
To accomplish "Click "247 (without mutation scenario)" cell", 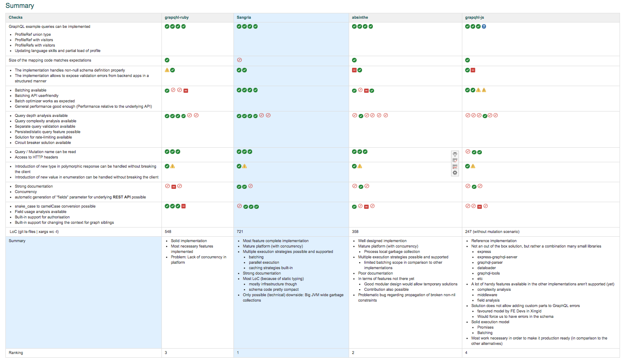I will point(492,232).
